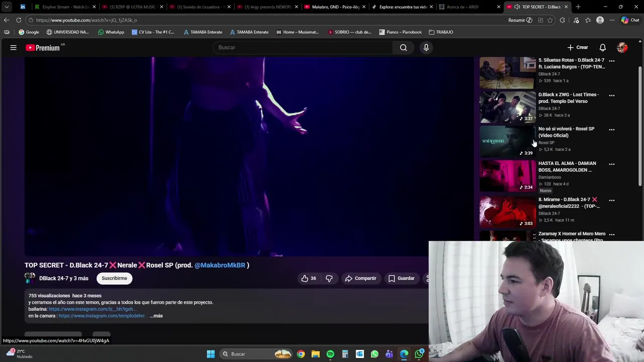The image size is (644, 362).
Task: Open Microsoft Teams from taskbar
Action: (x=389, y=354)
